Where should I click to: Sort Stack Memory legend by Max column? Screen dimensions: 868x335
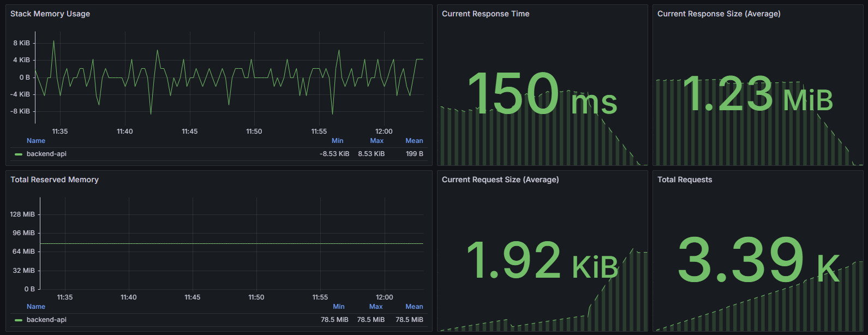(376, 141)
